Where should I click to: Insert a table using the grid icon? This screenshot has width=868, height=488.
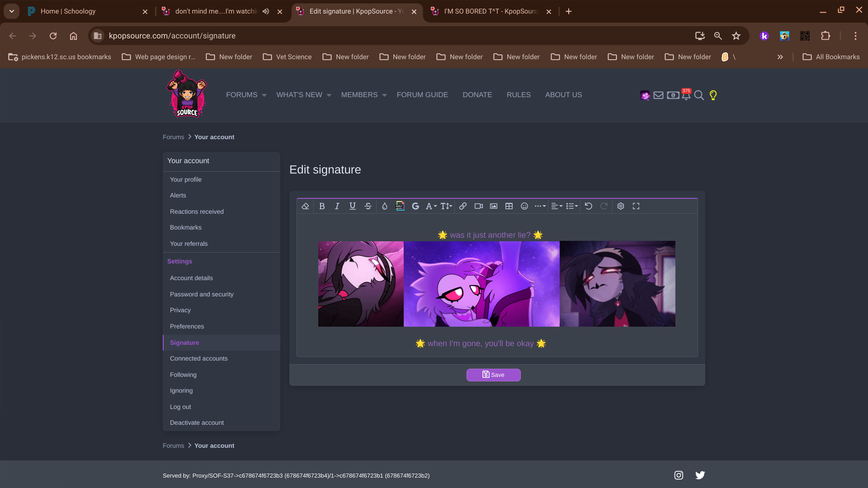[509, 206]
